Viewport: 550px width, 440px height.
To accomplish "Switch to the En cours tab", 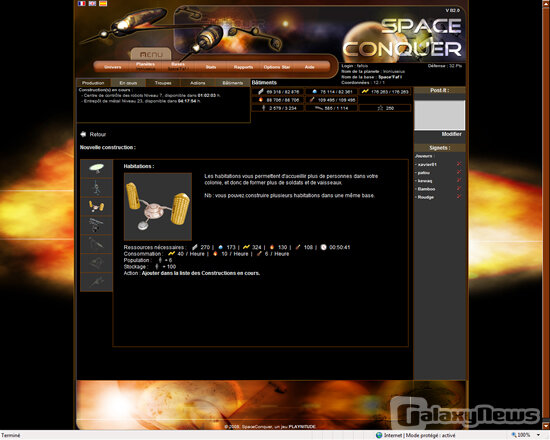I will point(128,83).
